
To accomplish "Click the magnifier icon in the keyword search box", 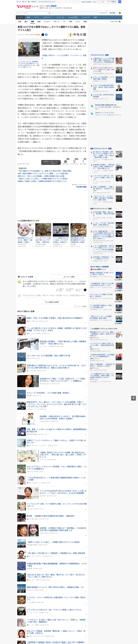I will click(49, 13).
